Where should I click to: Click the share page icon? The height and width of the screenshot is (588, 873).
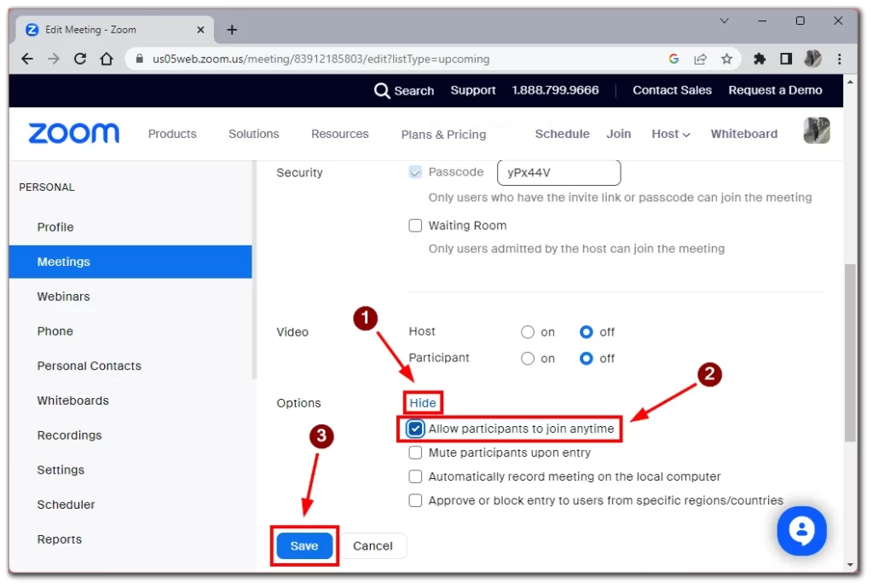(701, 59)
